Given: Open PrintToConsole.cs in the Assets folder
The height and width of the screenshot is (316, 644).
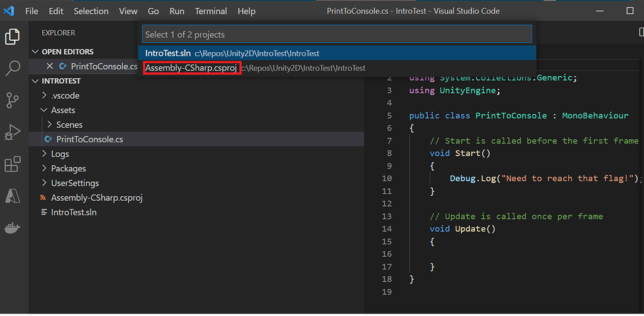Looking at the screenshot, I should [196, 139].
